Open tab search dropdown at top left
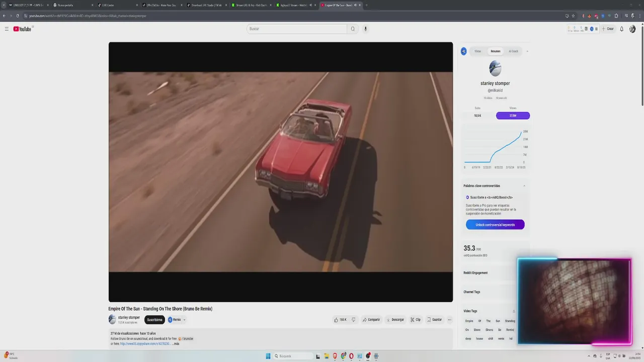Screen dimensions: 644x362 pos(4,5)
